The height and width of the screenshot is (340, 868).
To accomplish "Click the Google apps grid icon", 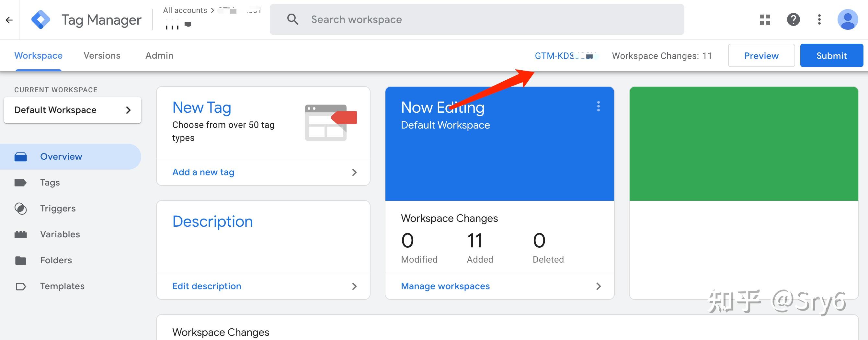I will point(765,19).
